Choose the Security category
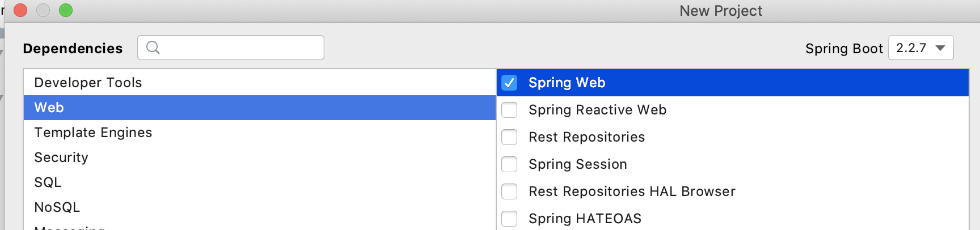 [x=61, y=157]
